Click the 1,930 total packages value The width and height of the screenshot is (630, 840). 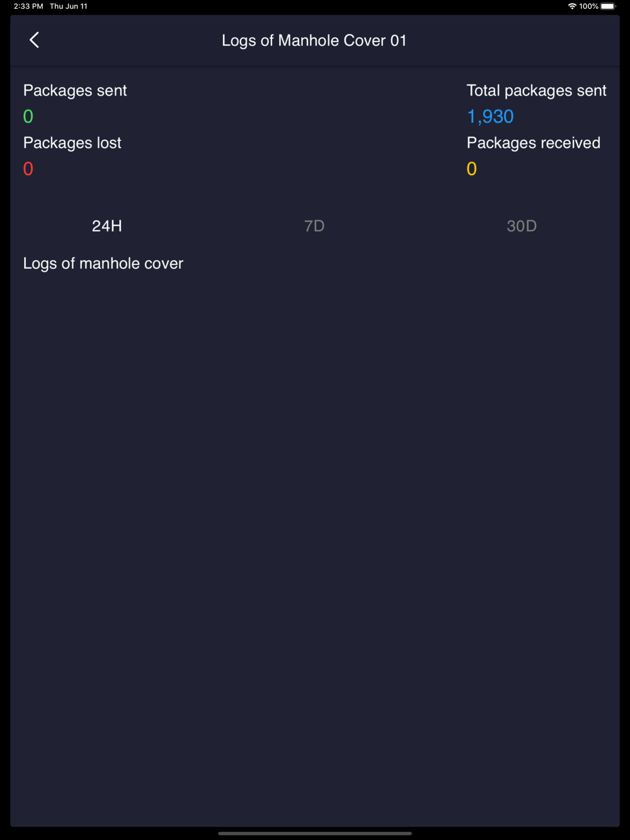490,116
